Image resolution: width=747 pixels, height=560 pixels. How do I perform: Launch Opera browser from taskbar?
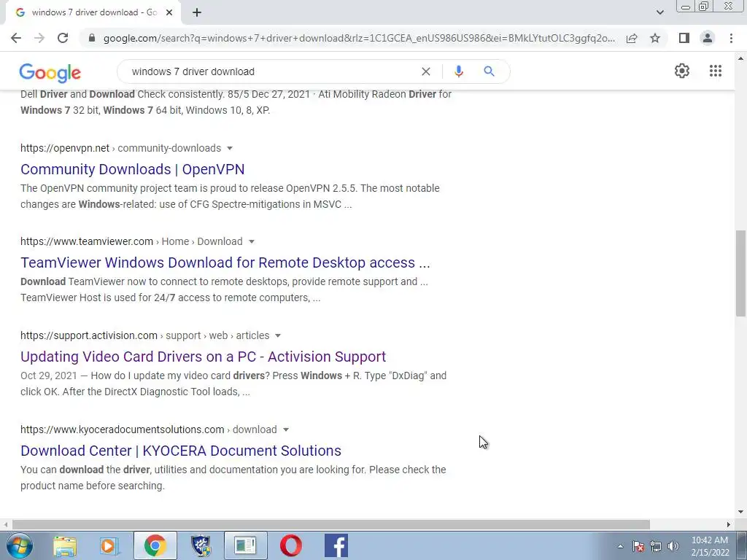coord(290,545)
